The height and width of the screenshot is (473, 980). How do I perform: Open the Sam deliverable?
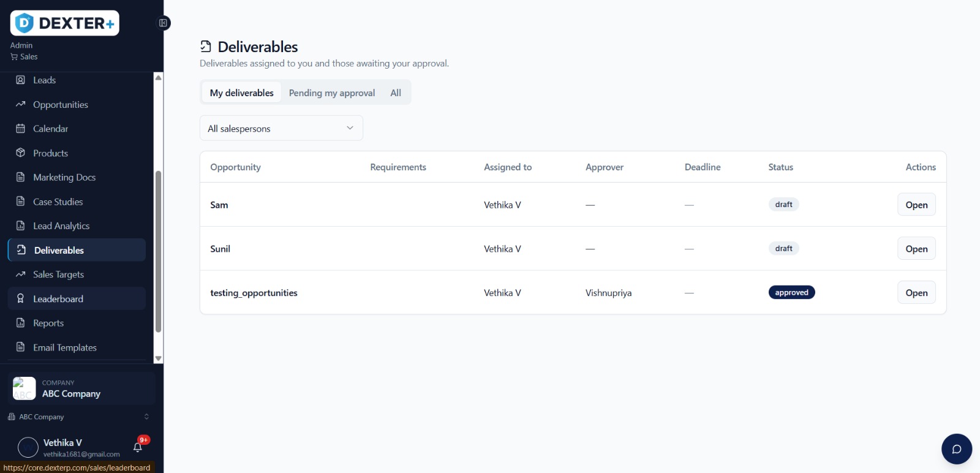pos(916,205)
